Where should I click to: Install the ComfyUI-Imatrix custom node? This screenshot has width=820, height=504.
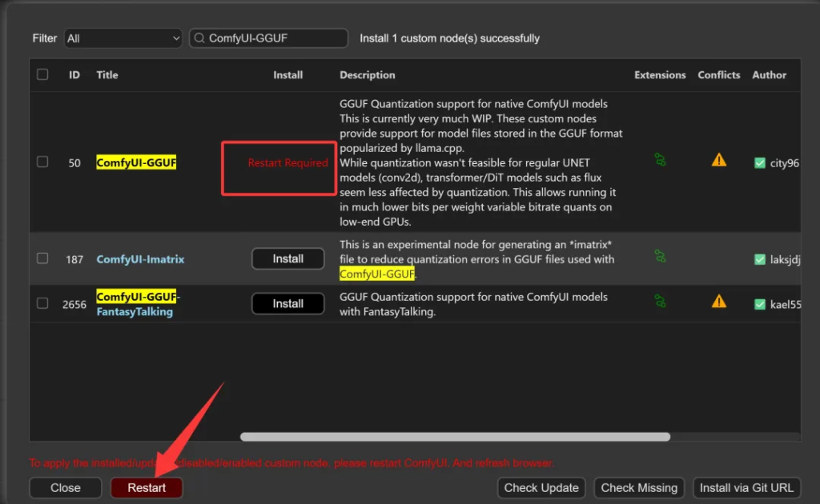(287, 258)
